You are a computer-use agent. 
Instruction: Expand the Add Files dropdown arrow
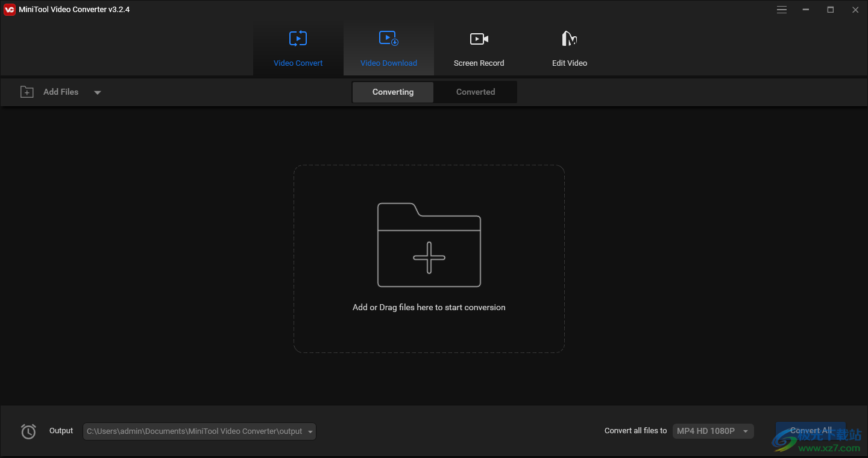coord(98,92)
